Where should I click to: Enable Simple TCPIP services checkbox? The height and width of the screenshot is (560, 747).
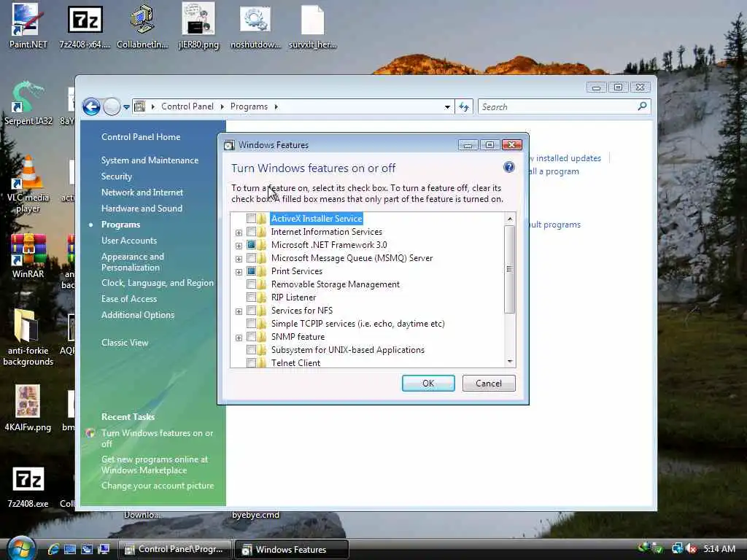(251, 323)
